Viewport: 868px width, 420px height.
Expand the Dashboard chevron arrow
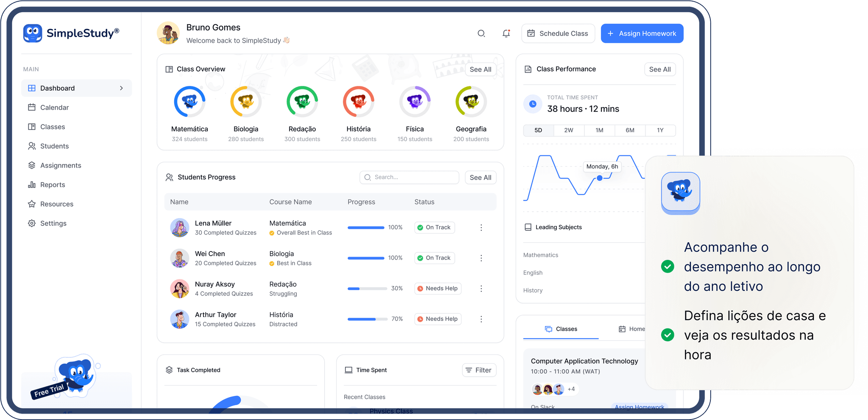[x=122, y=88]
